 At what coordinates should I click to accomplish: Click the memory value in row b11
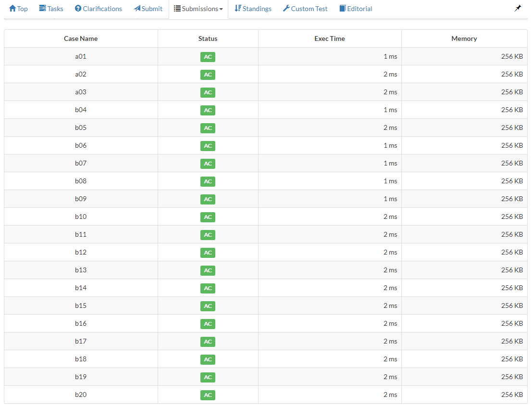click(512, 234)
